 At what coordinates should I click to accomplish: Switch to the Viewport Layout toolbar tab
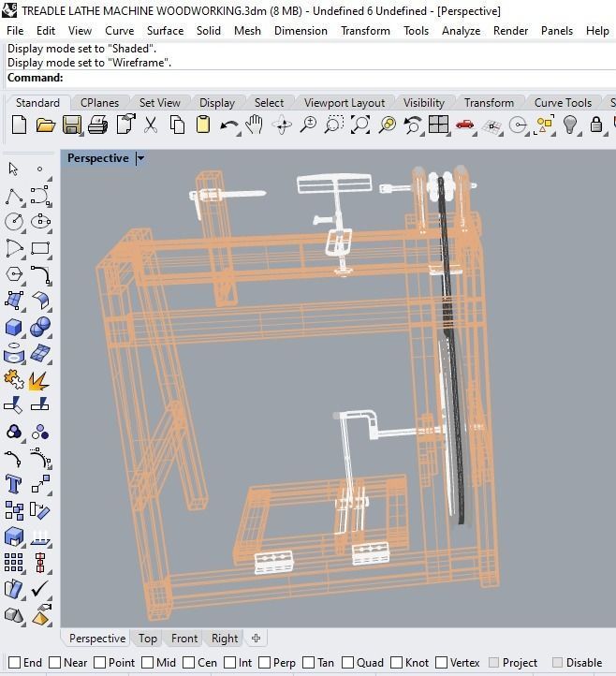click(x=345, y=103)
